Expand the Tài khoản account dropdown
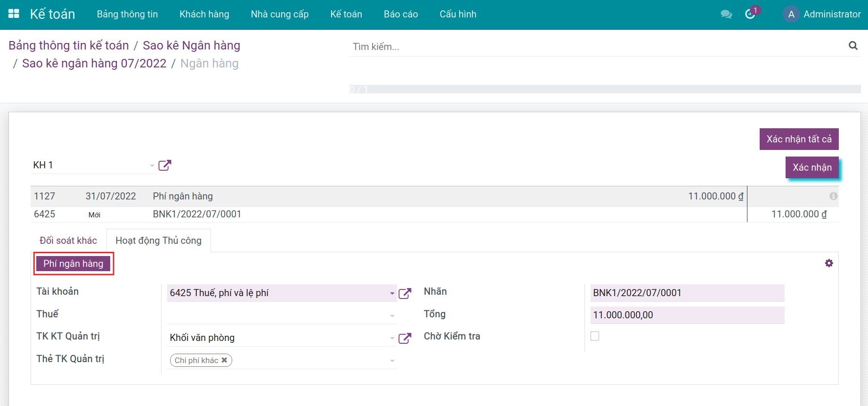 pyautogui.click(x=392, y=293)
